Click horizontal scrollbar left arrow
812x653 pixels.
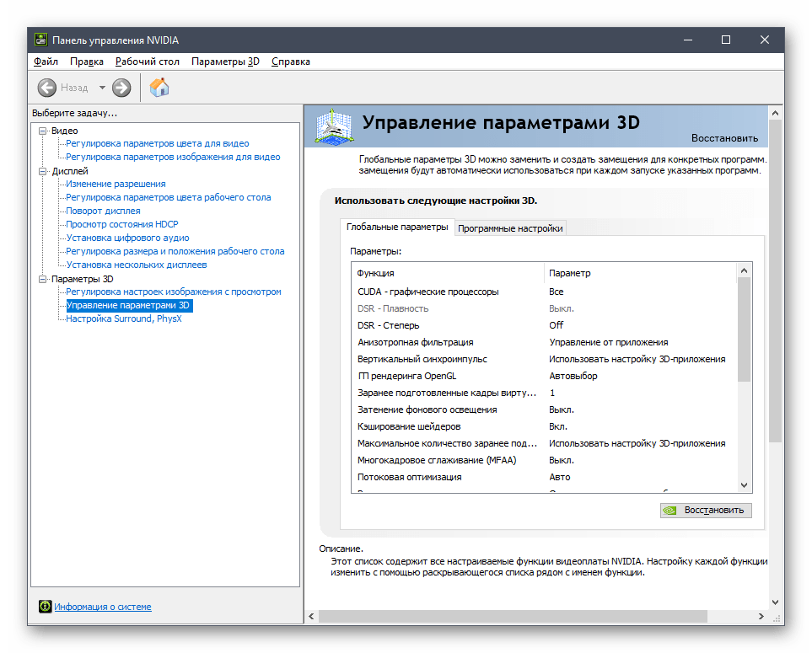click(x=311, y=616)
